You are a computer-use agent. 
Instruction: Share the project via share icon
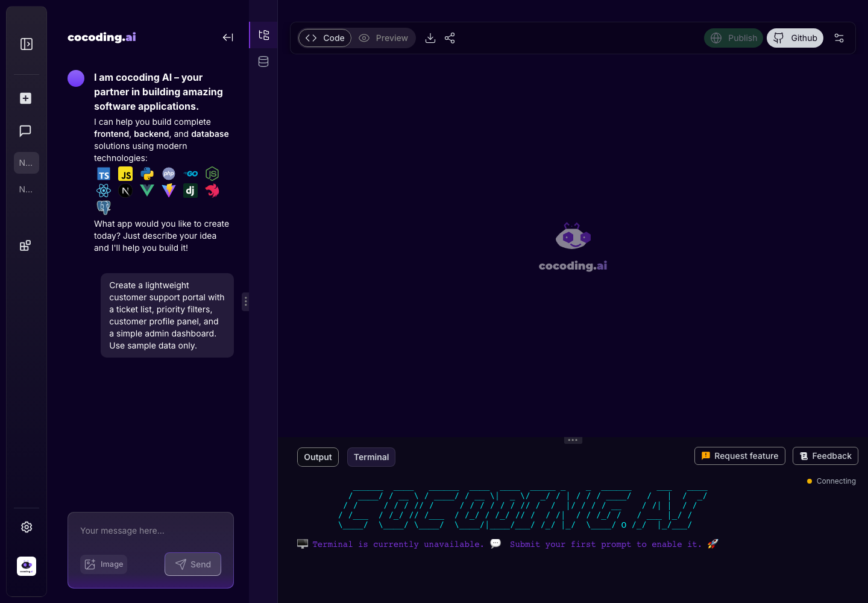[450, 38]
